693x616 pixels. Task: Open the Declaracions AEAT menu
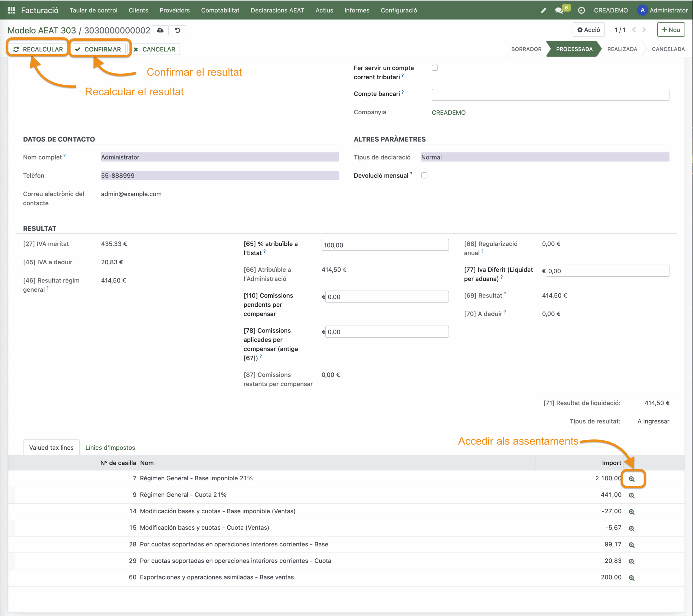tap(277, 10)
